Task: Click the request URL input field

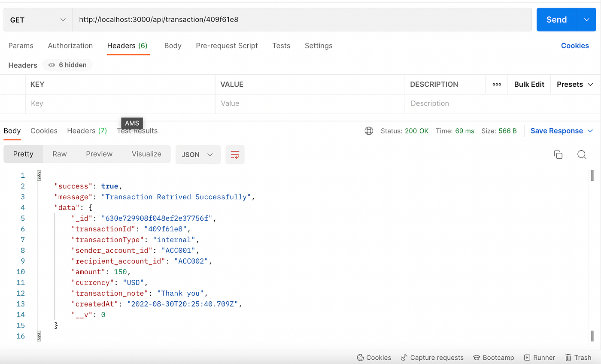Action: [300, 19]
